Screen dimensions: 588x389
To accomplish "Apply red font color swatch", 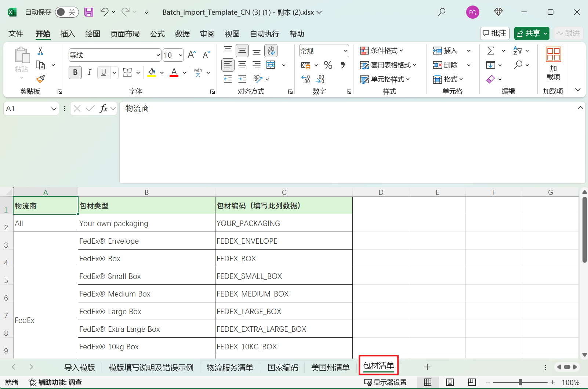I will pyautogui.click(x=174, y=72).
